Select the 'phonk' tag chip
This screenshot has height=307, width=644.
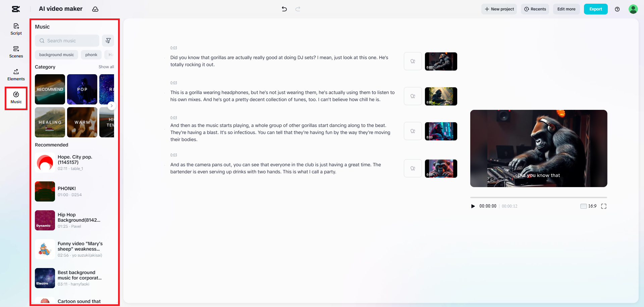[x=91, y=55]
